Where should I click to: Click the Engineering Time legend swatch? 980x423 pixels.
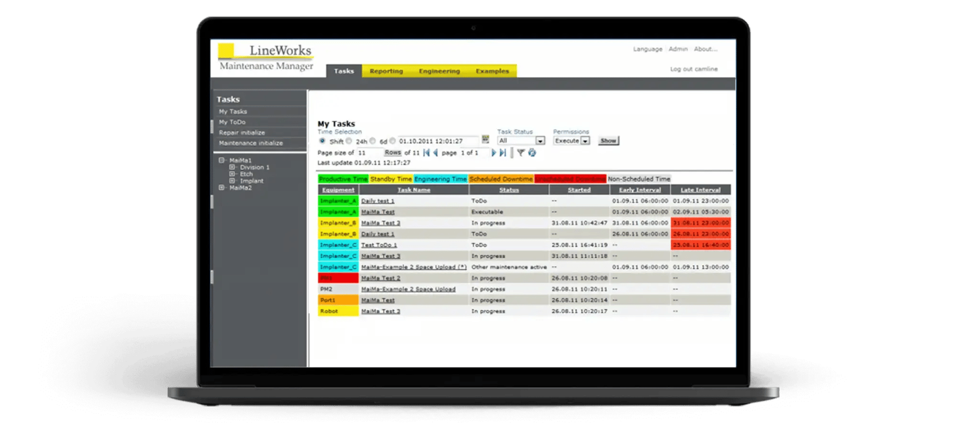point(440,179)
